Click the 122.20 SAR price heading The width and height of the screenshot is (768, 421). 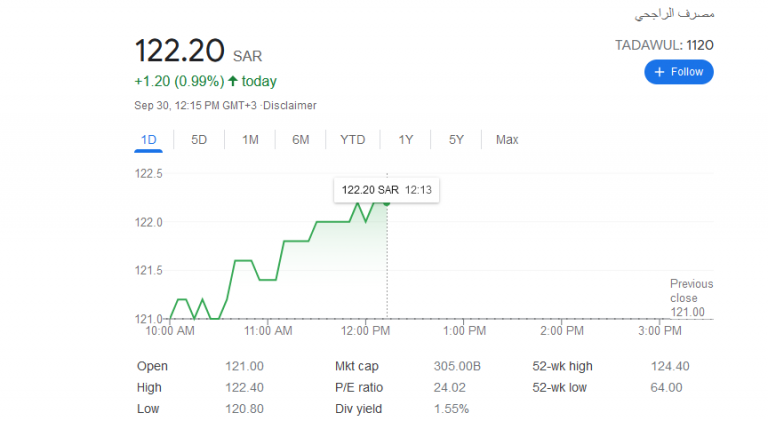[x=198, y=51]
